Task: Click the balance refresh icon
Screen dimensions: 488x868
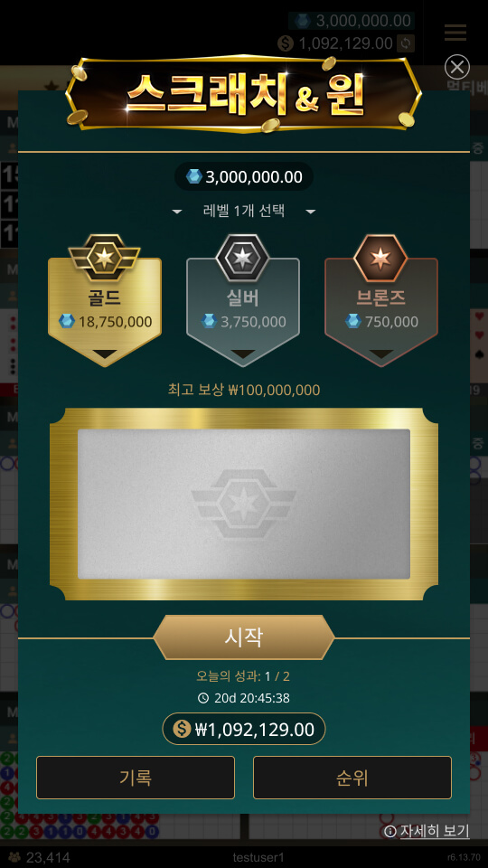Action: 405,43
